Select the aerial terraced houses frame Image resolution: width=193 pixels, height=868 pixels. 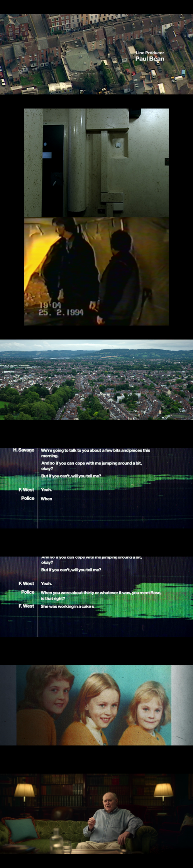[96, 54]
